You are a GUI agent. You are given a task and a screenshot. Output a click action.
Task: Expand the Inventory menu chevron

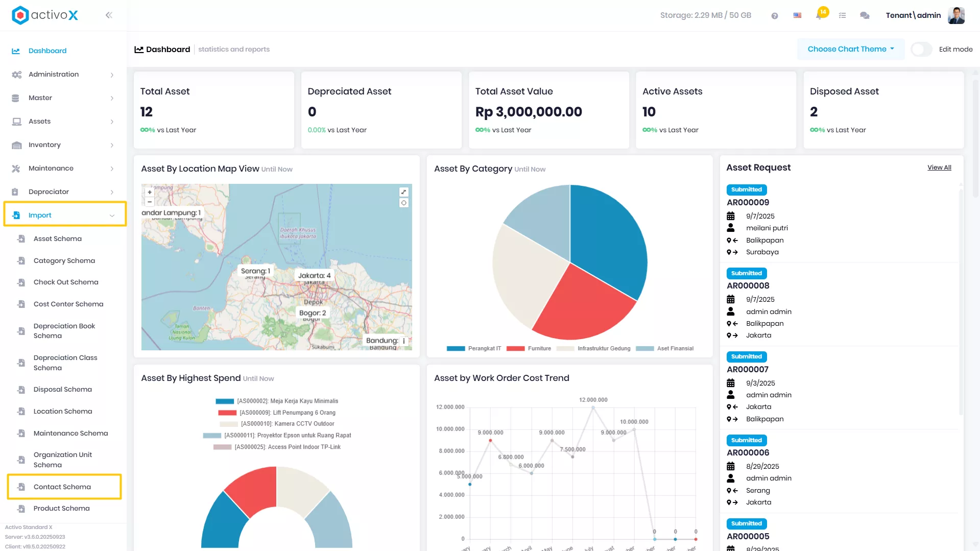112,146
